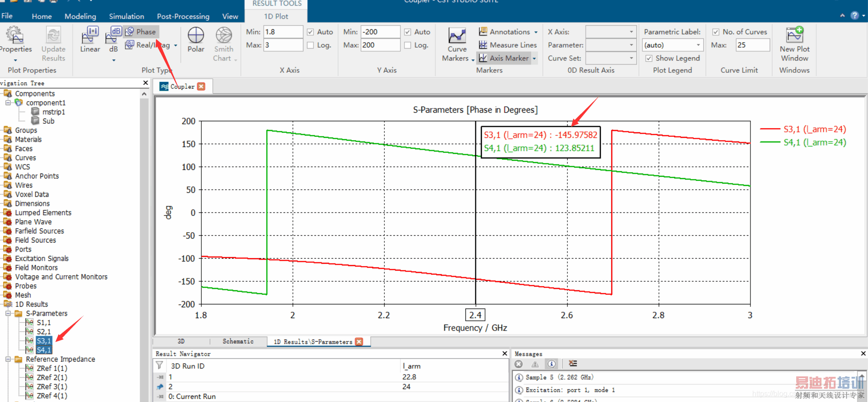Toggle Show Legend checkbox

click(x=649, y=59)
